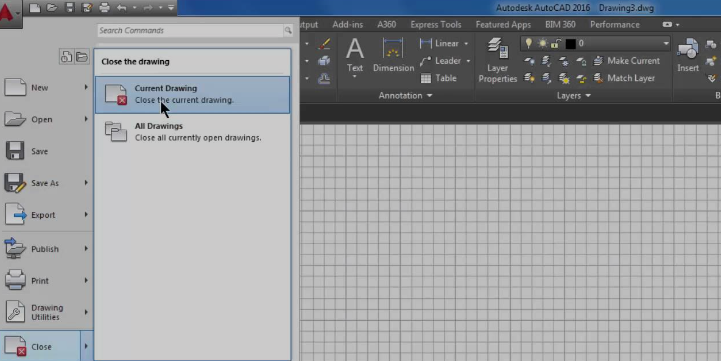Click the New file icon in Quick Access toolbar
This screenshot has width=721, height=361.
coord(34,8)
